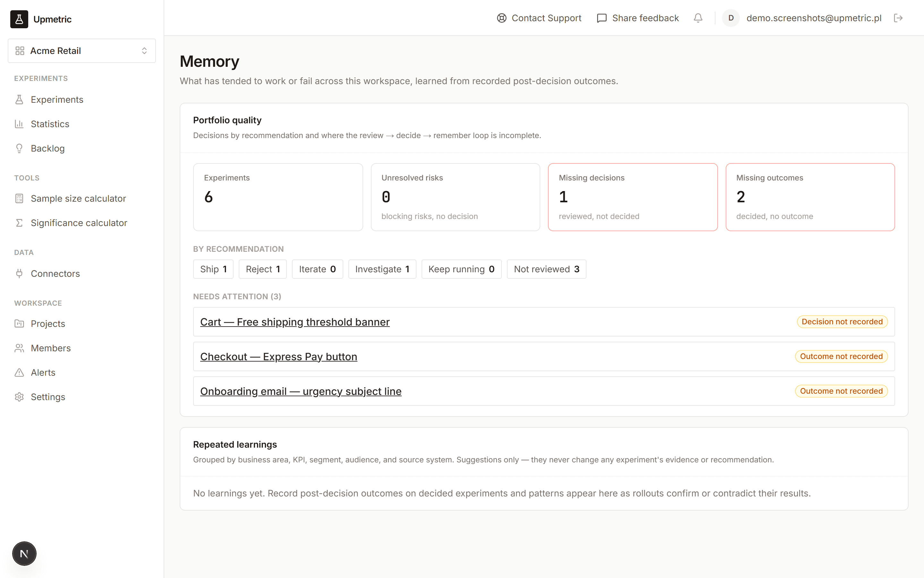The width and height of the screenshot is (924, 578).
Task: Click the Reject 1 recommendation chip
Action: 263,269
